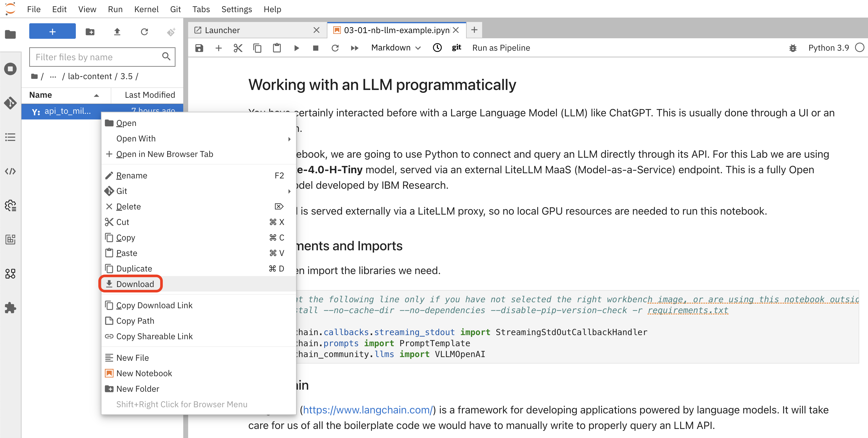Open the Kernel menu
The width and height of the screenshot is (868, 438).
click(x=146, y=9)
